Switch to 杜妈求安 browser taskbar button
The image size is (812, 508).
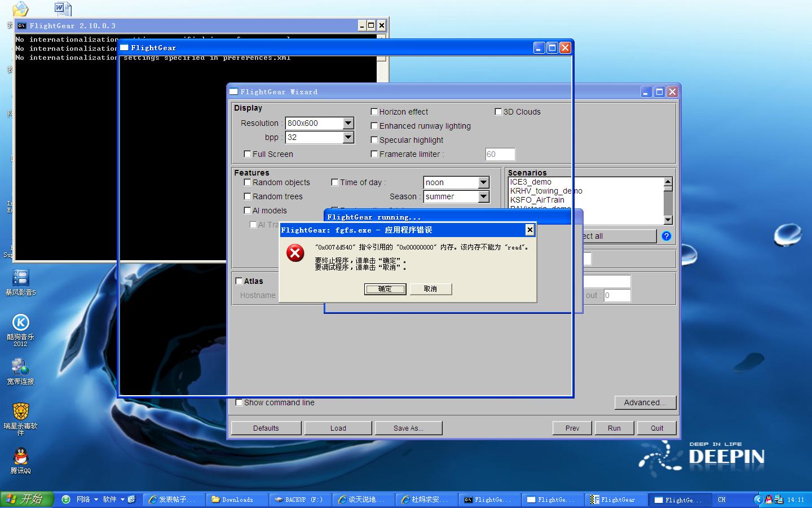click(x=426, y=500)
